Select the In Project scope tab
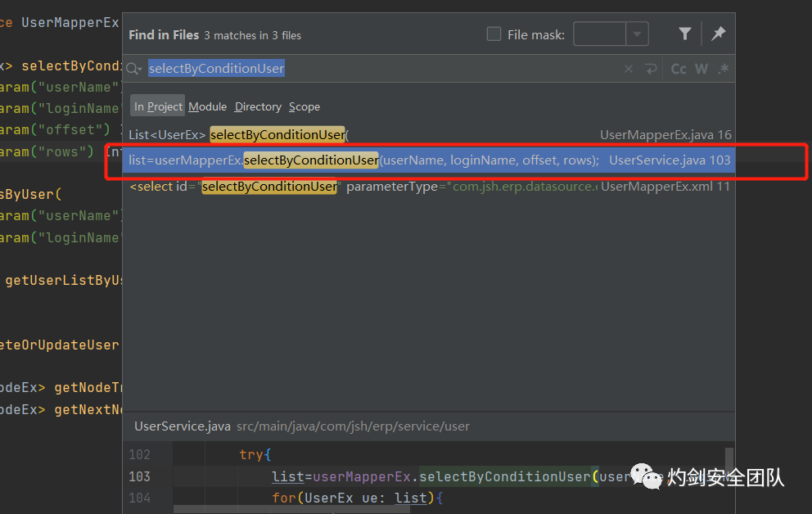 pyautogui.click(x=157, y=106)
